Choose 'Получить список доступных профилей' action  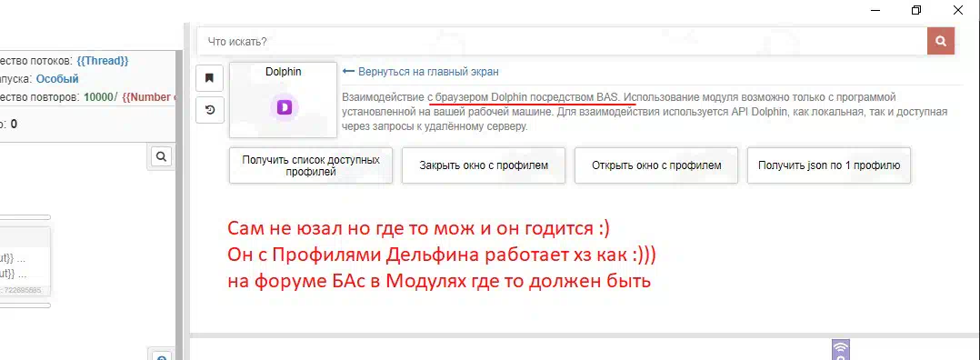[x=311, y=165]
